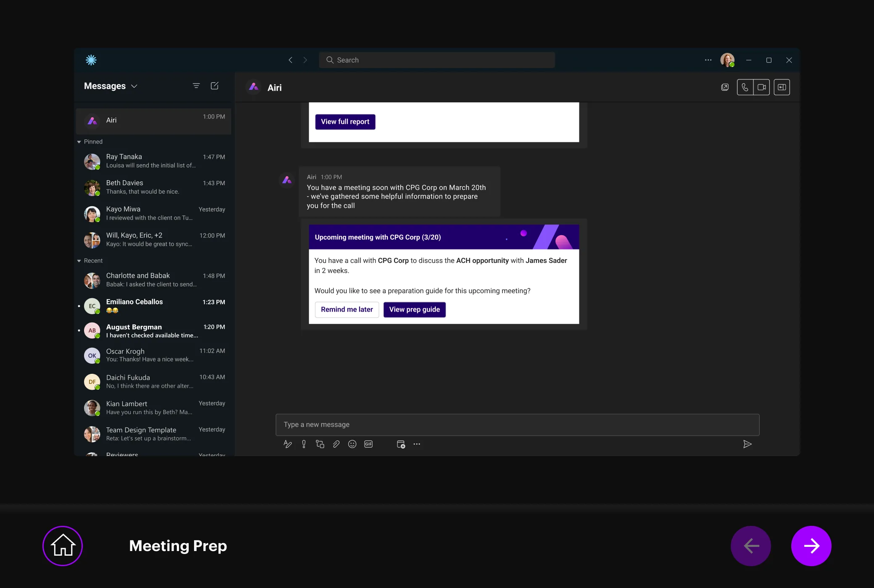Open the GIF picker
Screen dimensions: 874x588
point(369,444)
